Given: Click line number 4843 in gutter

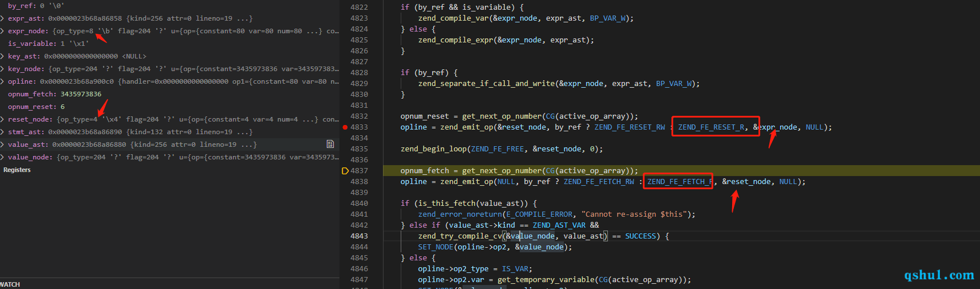Looking at the screenshot, I should (359, 236).
